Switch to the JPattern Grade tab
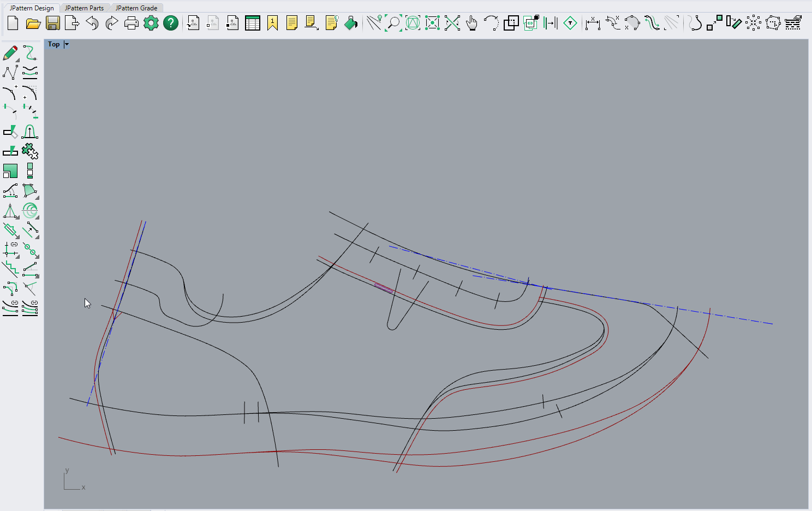Image resolution: width=812 pixels, height=511 pixels. (136, 8)
